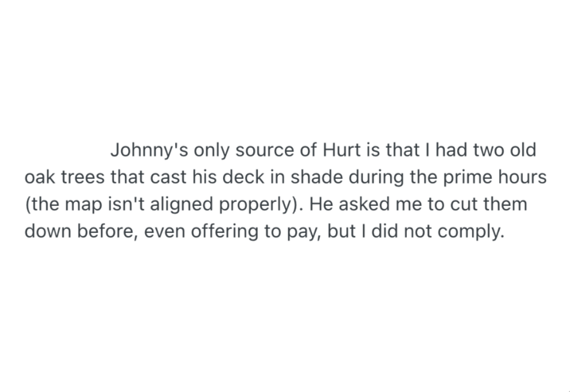
Task: Click the word "source" in the first line
Action: point(264,150)
